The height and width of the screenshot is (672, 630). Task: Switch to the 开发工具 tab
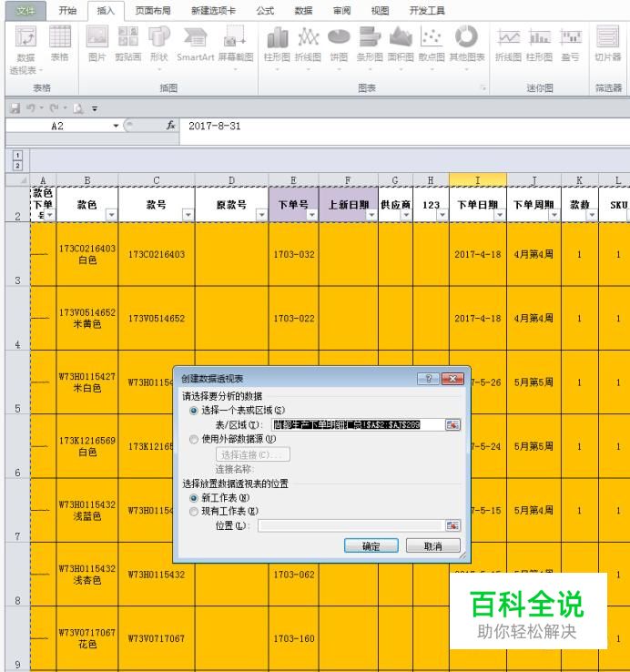tap(427, 11)
